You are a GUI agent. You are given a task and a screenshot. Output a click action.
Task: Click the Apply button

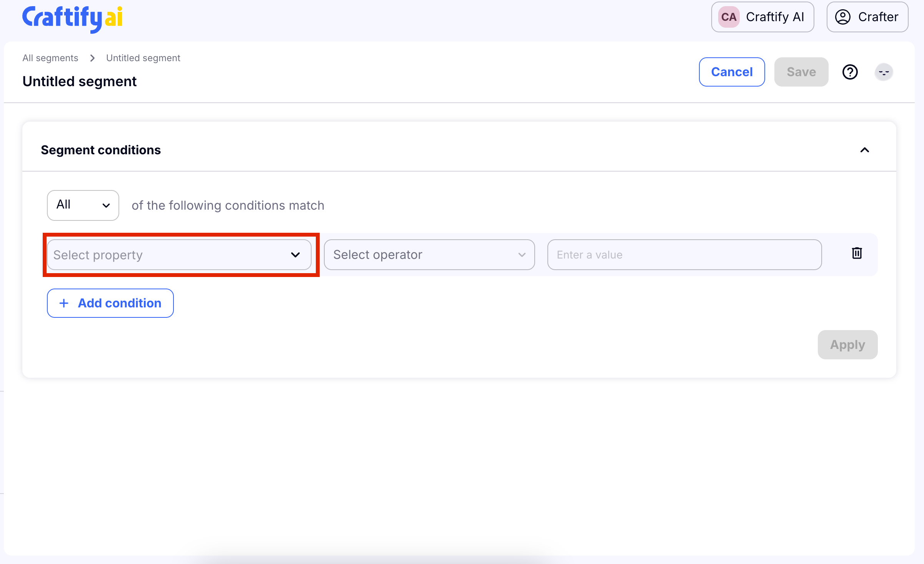tap(847, 344)
